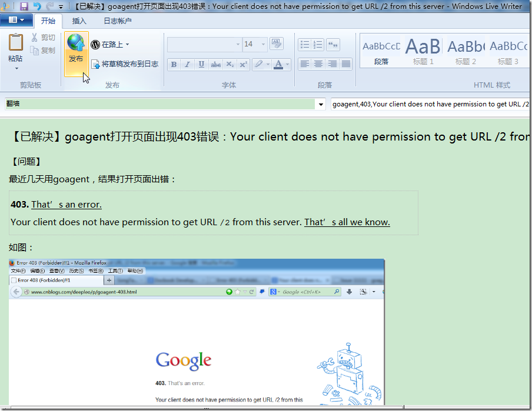Select the embedded Firefox 403 screenshot image
The height and width of the screenshot is (411, 532).
click(197, 332)
